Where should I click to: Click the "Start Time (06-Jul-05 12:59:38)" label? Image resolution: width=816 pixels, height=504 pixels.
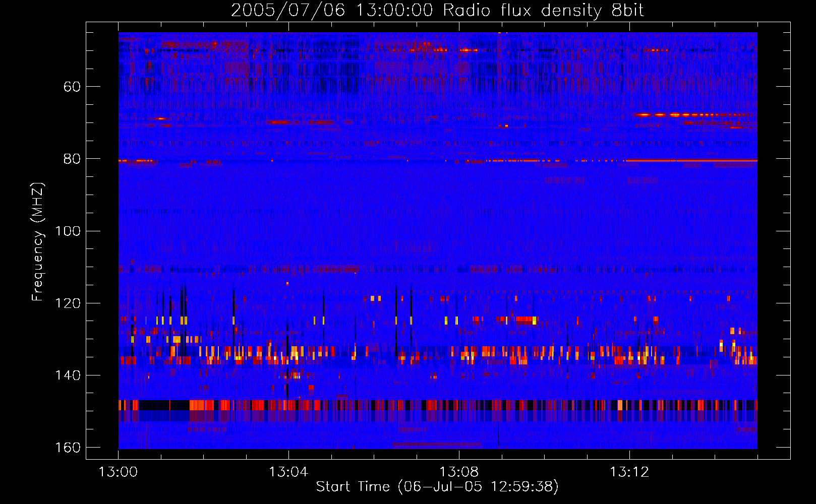437,487
